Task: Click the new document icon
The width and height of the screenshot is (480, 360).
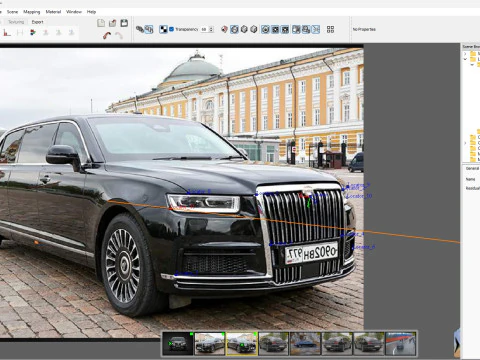Action: pos(101,23)
